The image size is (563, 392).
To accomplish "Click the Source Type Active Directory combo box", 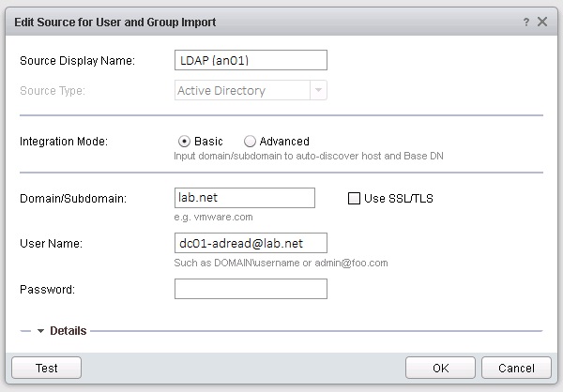I will (241, 91).
